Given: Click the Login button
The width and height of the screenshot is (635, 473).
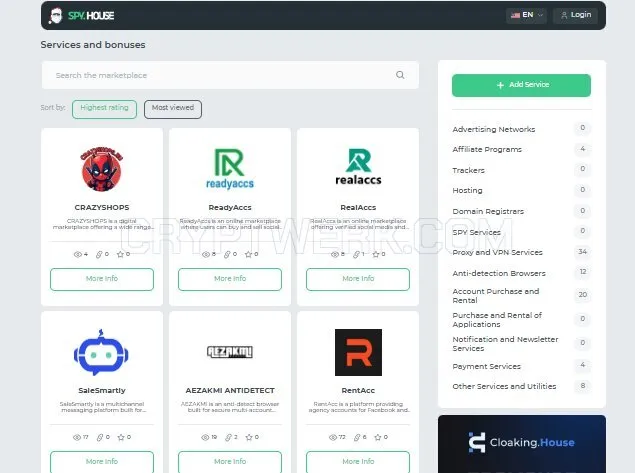Looking at the screenshot, I should [575, 15].
